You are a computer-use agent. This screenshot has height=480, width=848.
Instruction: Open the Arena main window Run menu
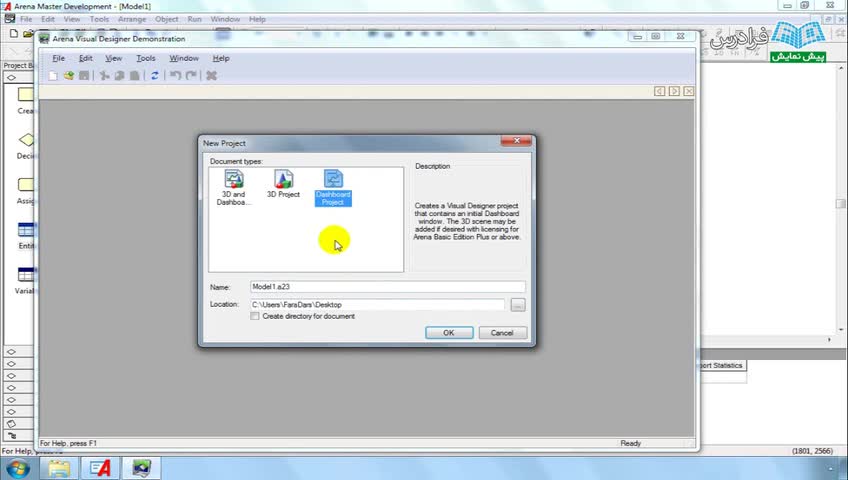click(x=194, y=19)
